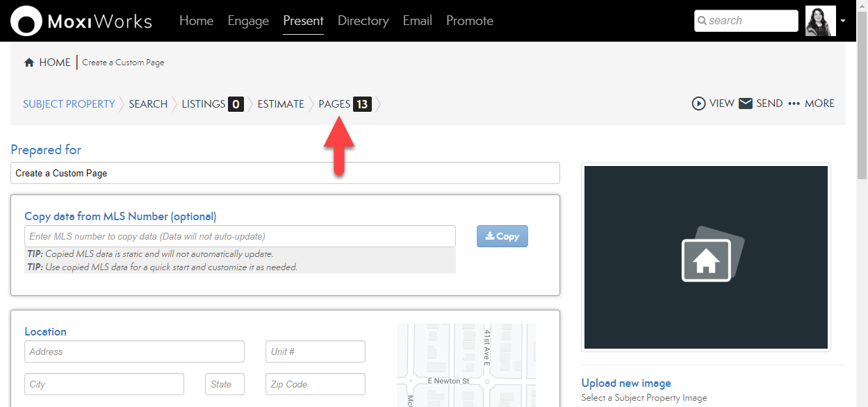This screenshot has width=868, height=407.
Task: Open the Promote menu item
Action: click(470, 21)
